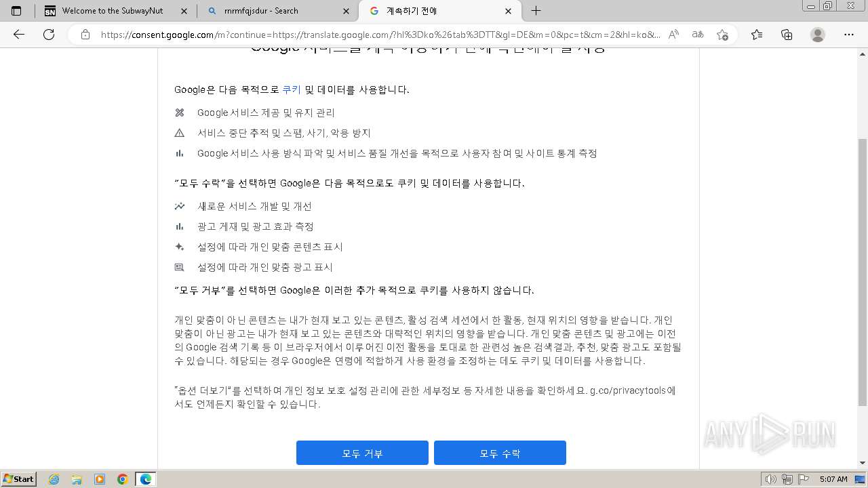Click the volume speaker tray icon
The image size is (868, 488).
tap(771, 479)
